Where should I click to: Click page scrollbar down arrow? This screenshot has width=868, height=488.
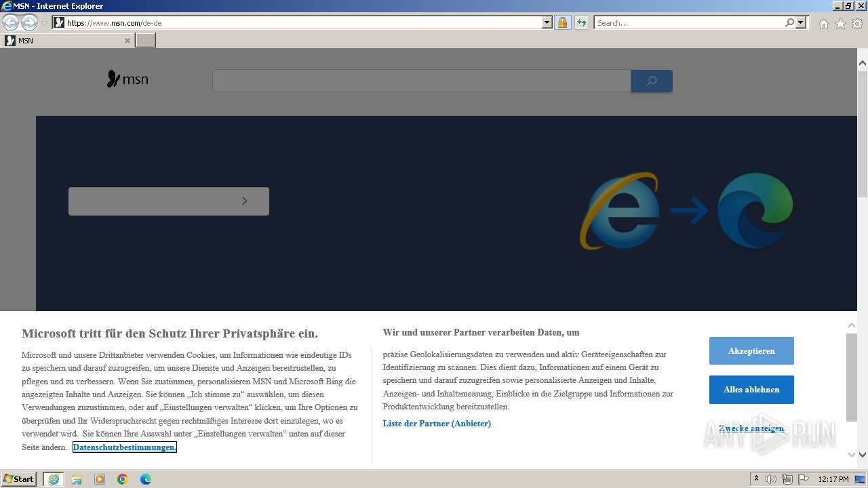coord(863,455)
